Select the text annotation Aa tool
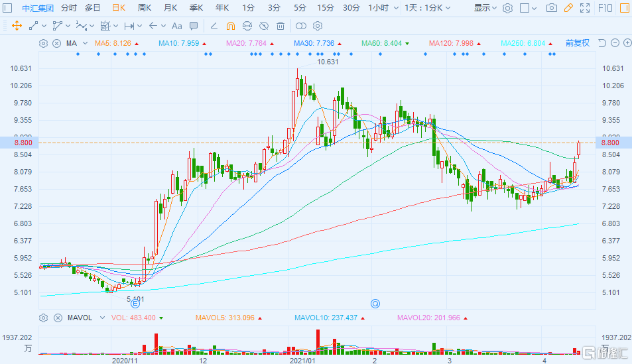The width and height of the screenshot is (632, 364). point(176,26)
